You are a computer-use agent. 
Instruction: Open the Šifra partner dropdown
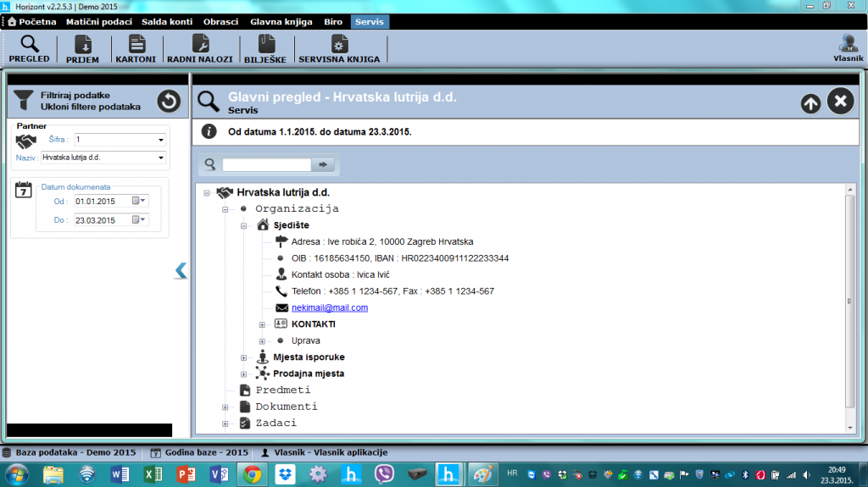pyautogui.click(x=160, y=140)
